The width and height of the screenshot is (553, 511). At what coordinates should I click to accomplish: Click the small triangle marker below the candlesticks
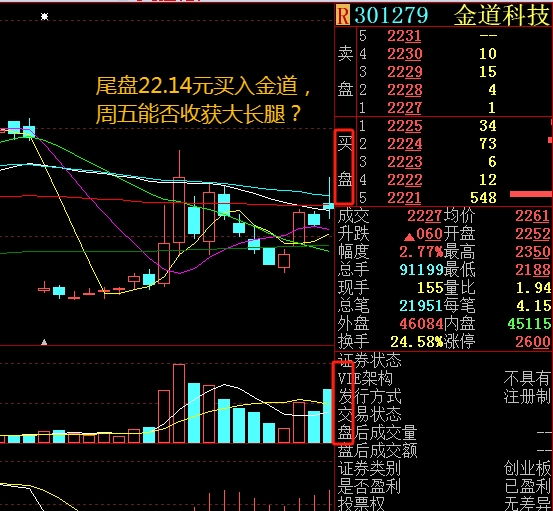tap(44, 342)
